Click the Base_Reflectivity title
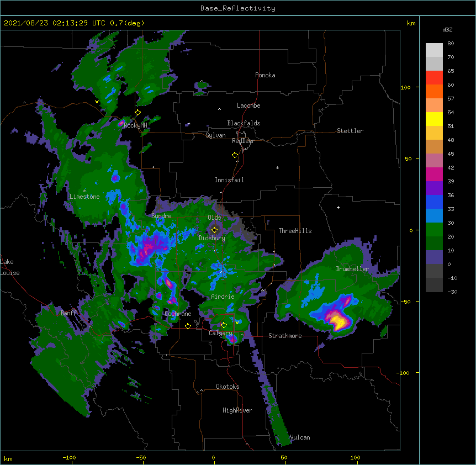The image size is (476, 465). 238,8
